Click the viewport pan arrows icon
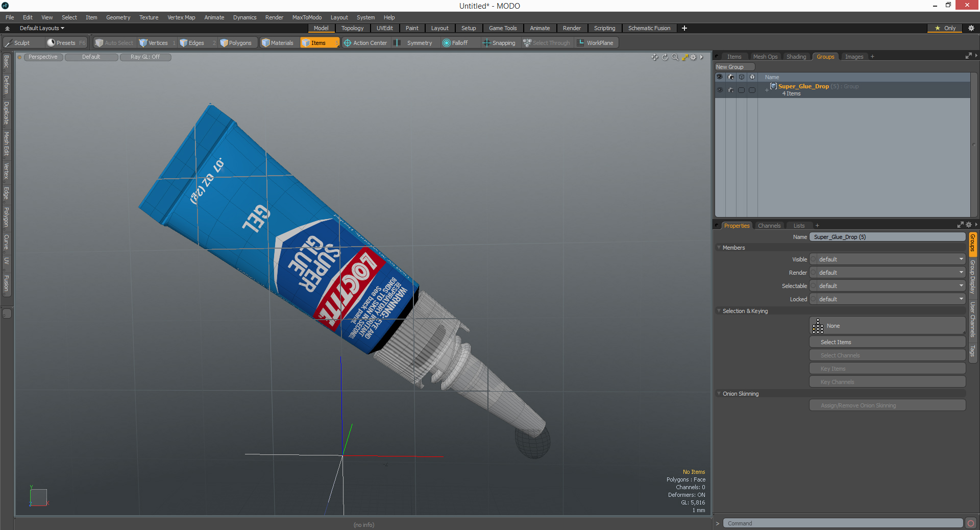This screenshot has height=530, width=980. click(x=655, y=57)
